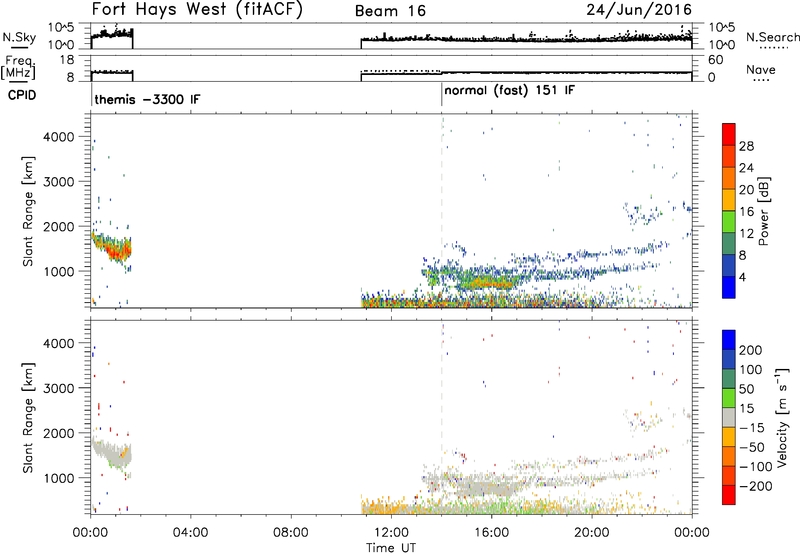This screenshot has height=554, width=800.
Task: Click the '-200' velocity scale value
Action: 756,486
